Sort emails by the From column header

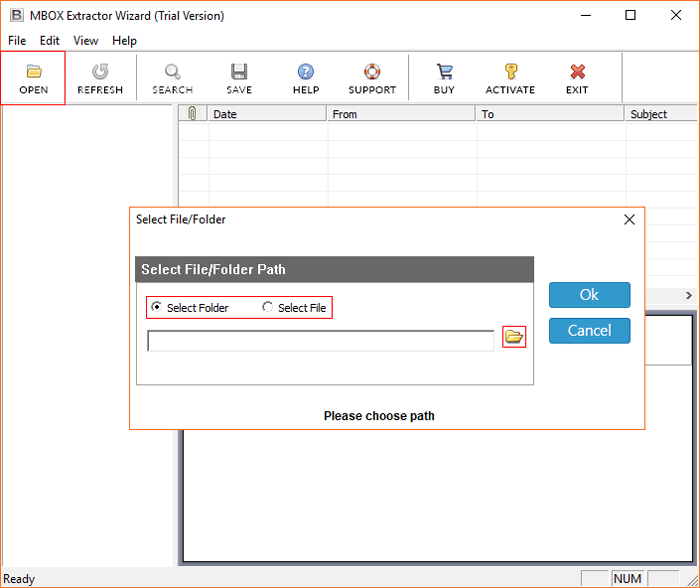pyautogui.click(x=401, y=113)
